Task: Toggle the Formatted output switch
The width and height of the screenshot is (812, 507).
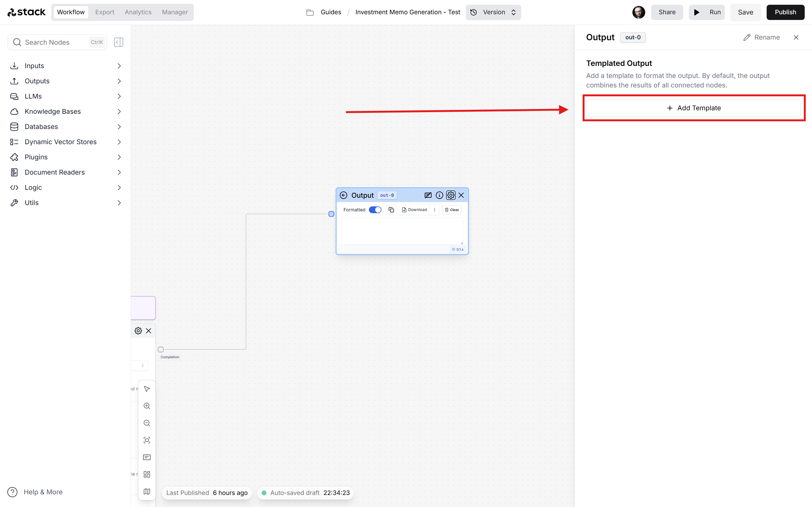Action: [x=375, y=209]
